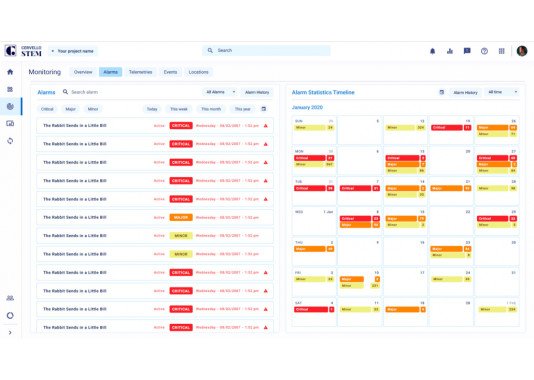The image size is (534, 380).
Task: Go to Home in the sidebar
Action: coord(10,72)
